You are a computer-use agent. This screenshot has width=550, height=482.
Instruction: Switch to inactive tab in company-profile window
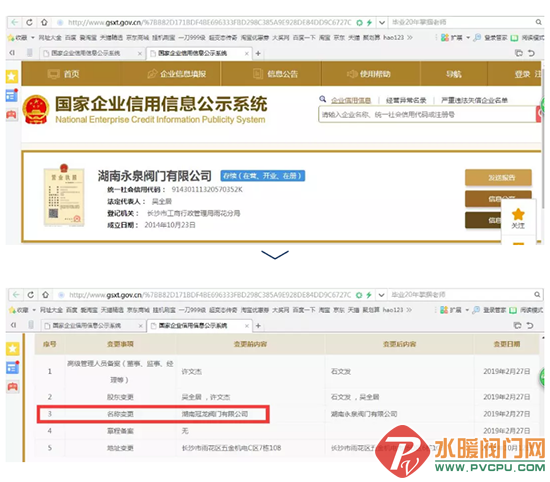point(92,53)
